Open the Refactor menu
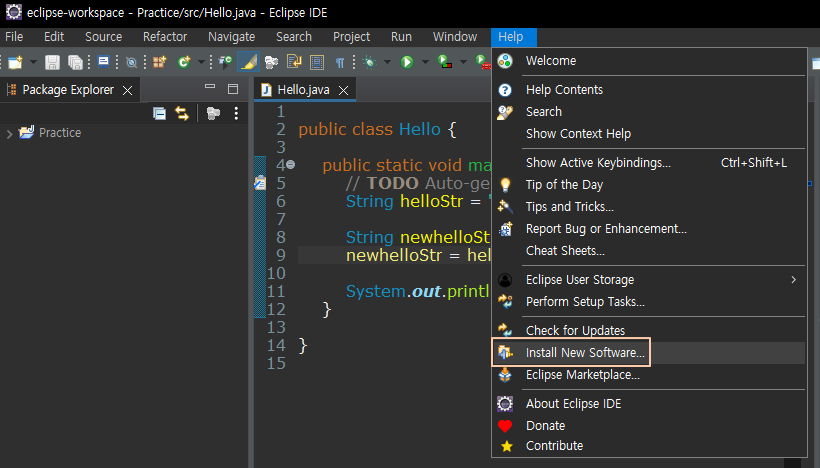The image size is (820, 468). [x=165, y=37]
